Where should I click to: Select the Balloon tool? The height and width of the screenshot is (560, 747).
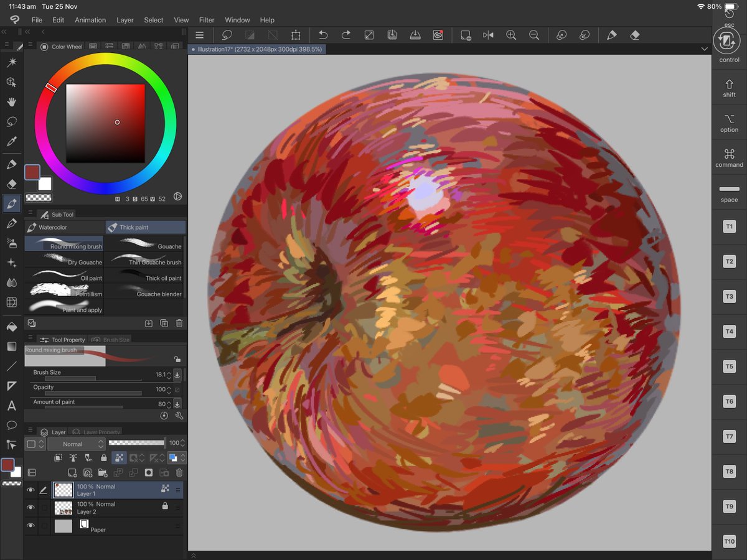pyautogui.click(x=11, y=426)
